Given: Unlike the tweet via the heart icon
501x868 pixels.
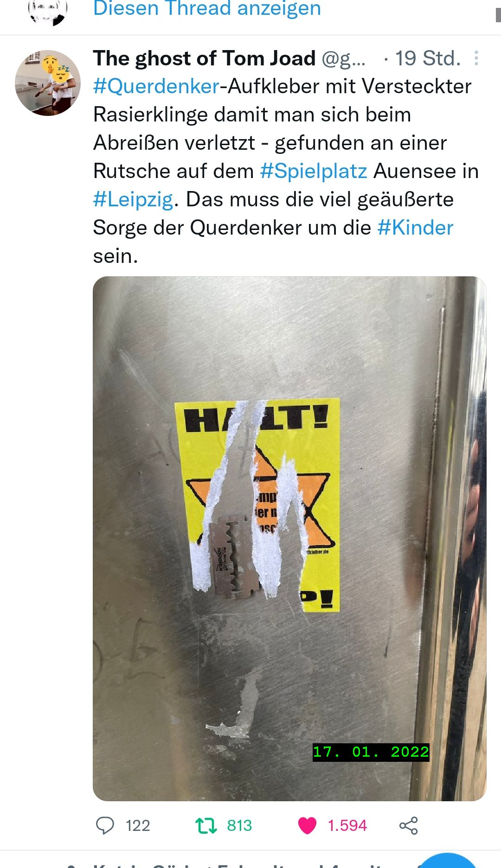Looking at the screenshot, I should [x=307, y=825].
